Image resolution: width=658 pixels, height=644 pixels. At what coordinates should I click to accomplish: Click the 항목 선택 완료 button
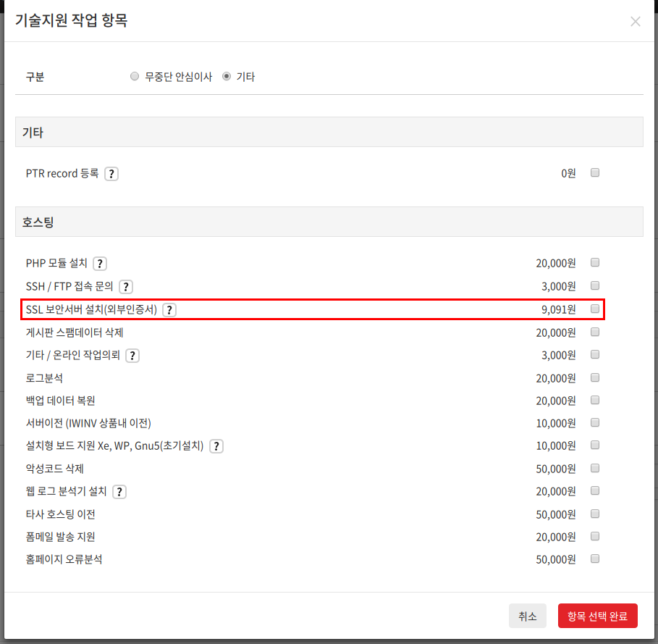click(x=598, y=616)
